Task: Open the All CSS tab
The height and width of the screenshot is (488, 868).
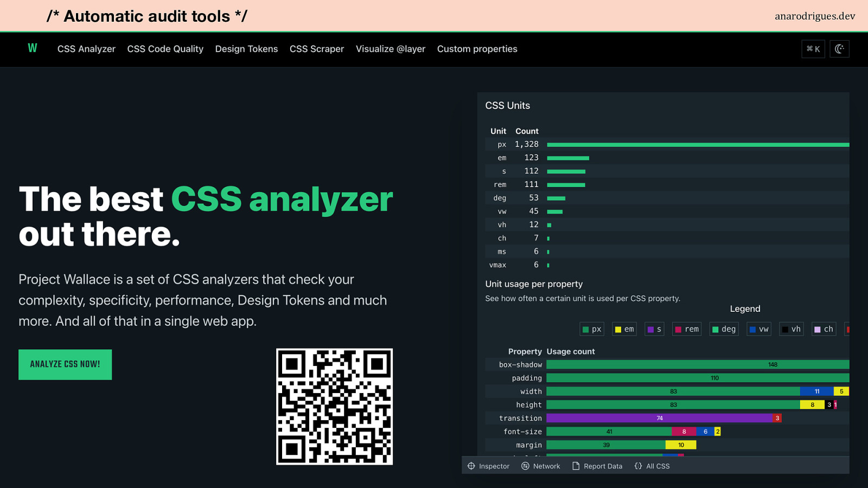Action: pyautogui.click(x=652, y=466)
